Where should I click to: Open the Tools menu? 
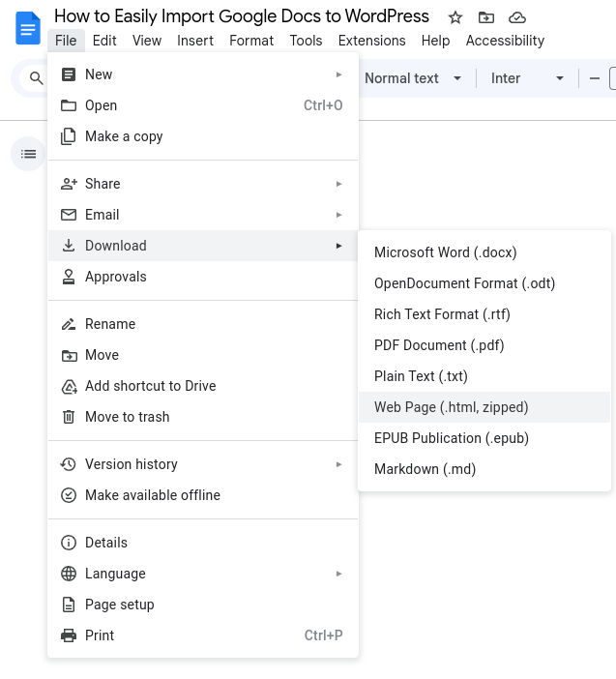click(x=306, y=41)
